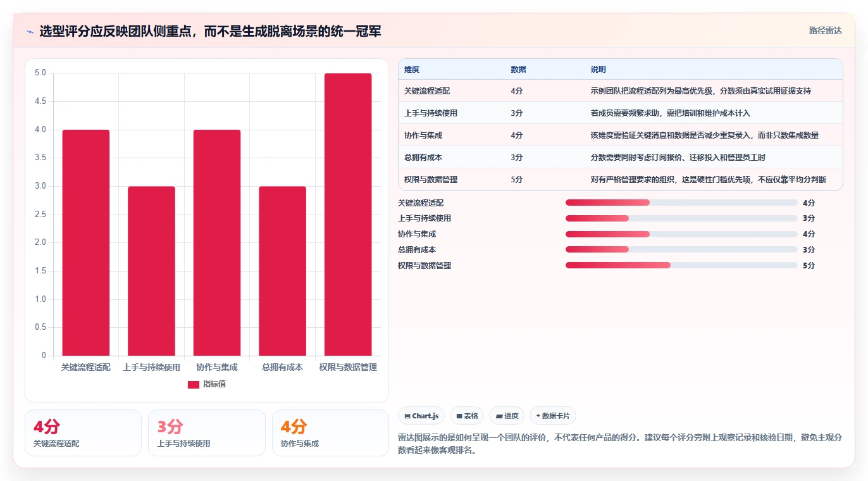Click the 上手与持续使用 chart bar
The height and width of the screenshot is (481, 868).
(x=151, y=271)
